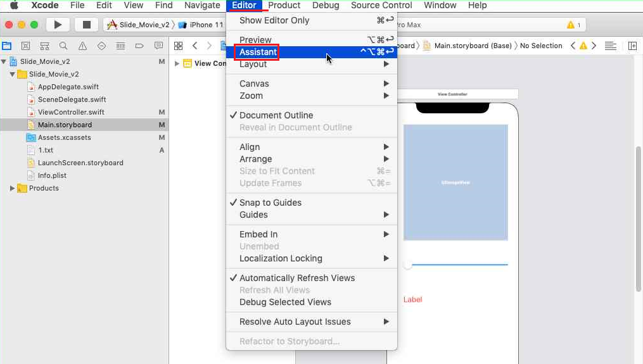Screen dimensions: 643x364
Task: Go forward in editor history
Action: (210, 46)
